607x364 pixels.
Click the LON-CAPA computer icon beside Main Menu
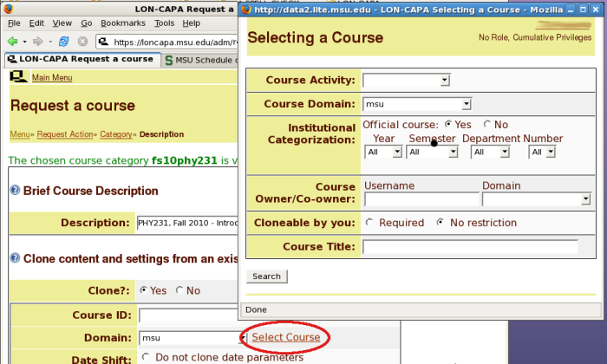pos(18,76)
